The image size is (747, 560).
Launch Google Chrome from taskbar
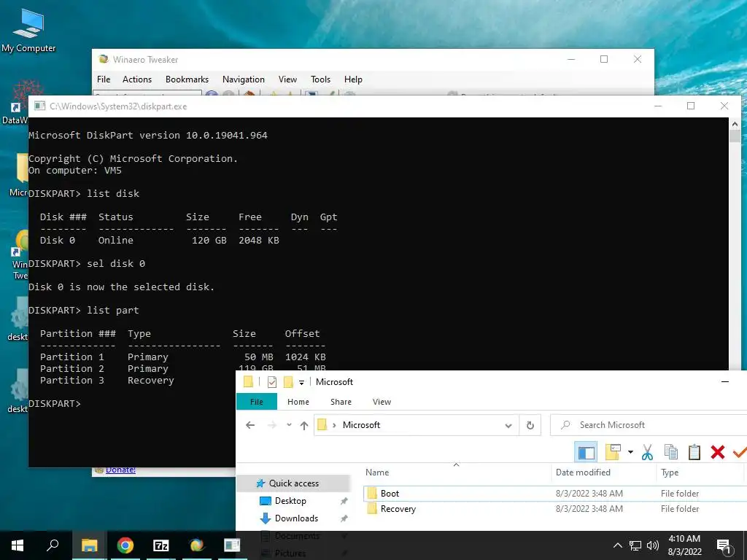125,545
